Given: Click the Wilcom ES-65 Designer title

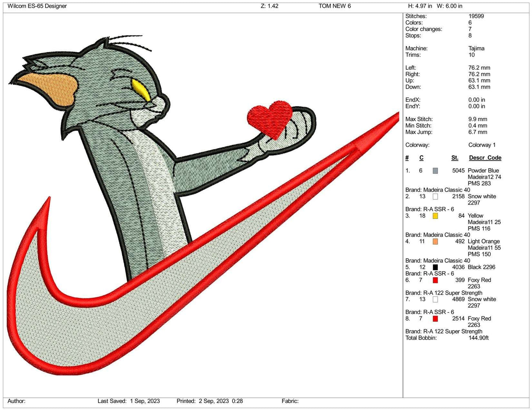Looking at the screenshot, I should pyautogui.click(x=37, y=6).
